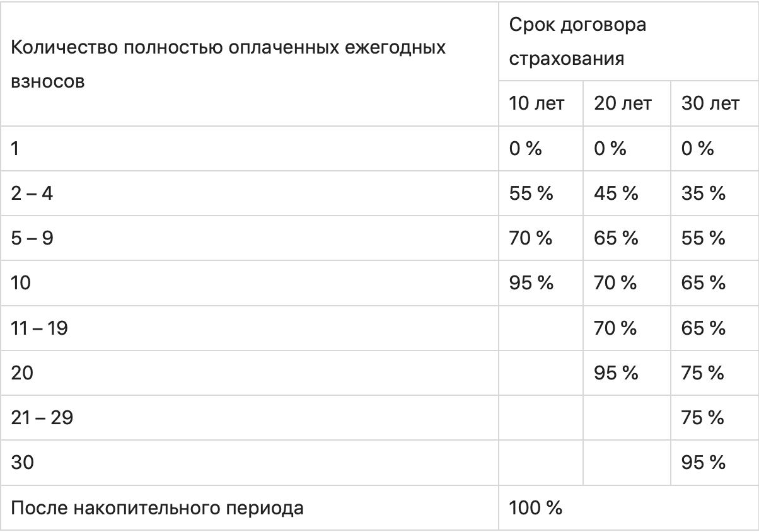Choose the "21 – 29" row label
This screenshot has height=532, width=759.
(42, 418)
